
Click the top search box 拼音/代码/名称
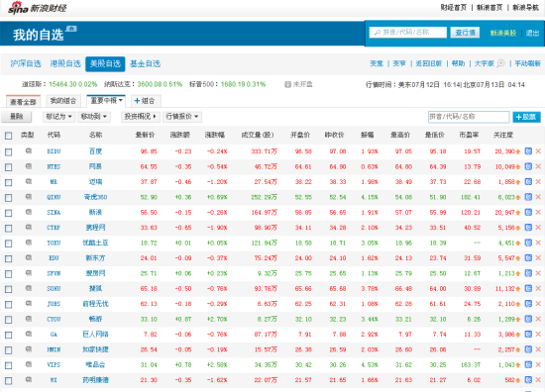coord(407,33)
